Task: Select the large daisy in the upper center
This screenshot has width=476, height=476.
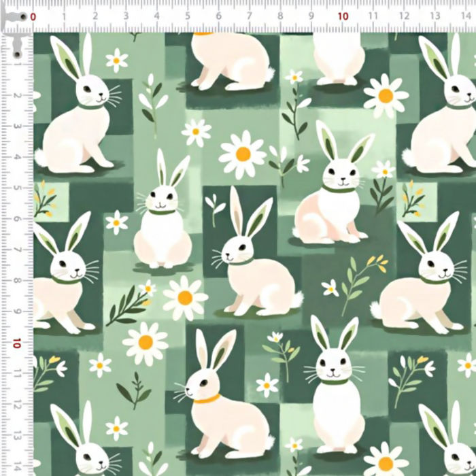Action: pyautogui.click(x=243, y=154)
